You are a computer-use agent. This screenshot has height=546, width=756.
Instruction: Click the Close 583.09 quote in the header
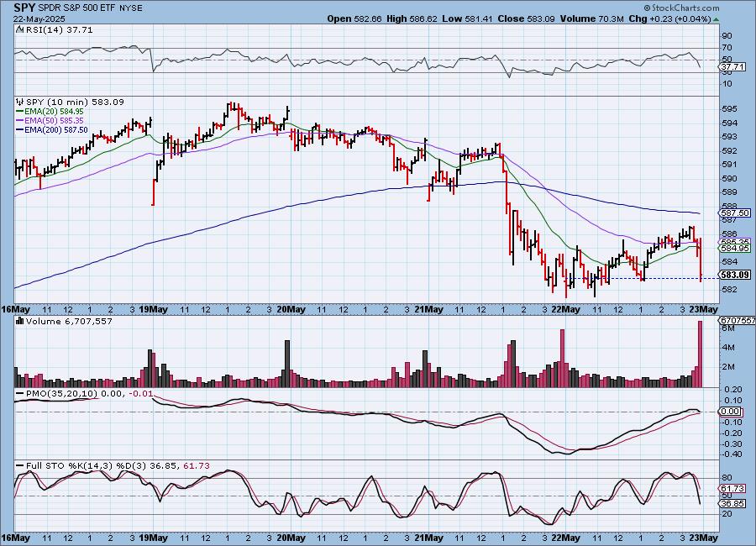point(526,18)
